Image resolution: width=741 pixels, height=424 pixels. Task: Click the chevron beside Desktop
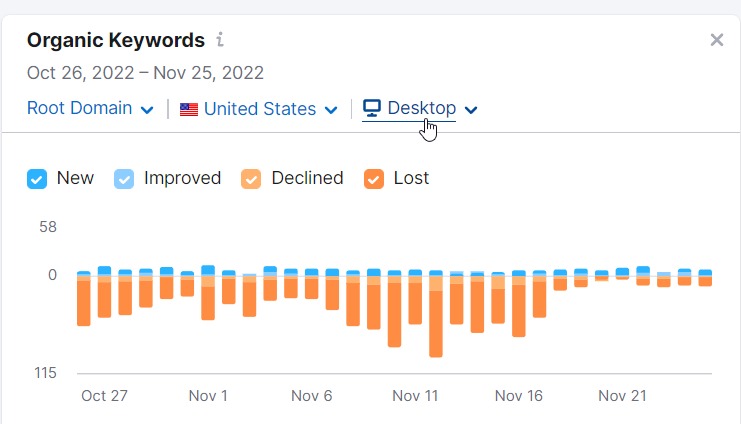[471, 110]
